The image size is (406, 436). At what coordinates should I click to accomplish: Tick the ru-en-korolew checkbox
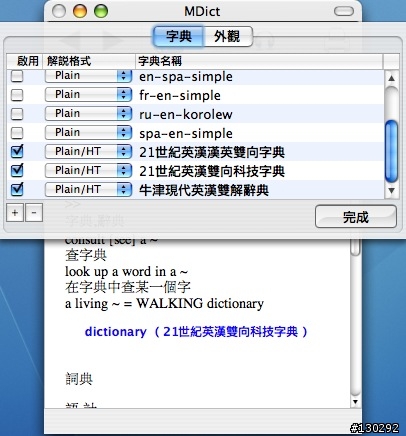pyautogui.click(x=17, y=114)
